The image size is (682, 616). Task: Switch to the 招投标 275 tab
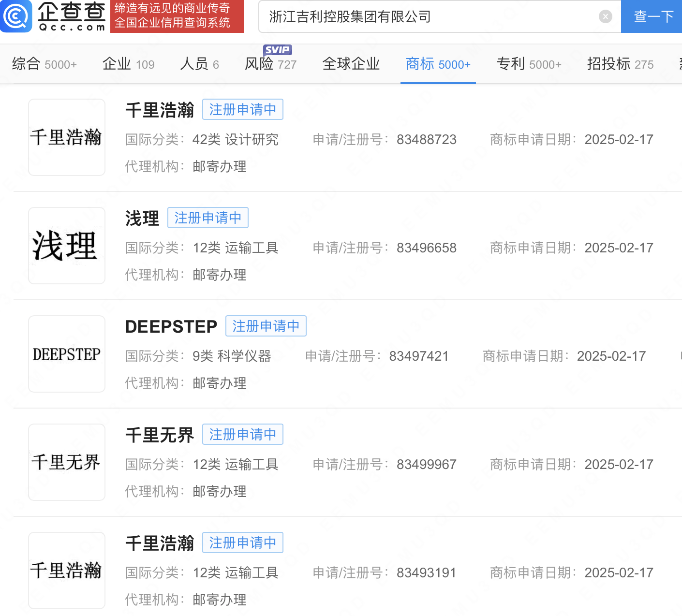621,64
